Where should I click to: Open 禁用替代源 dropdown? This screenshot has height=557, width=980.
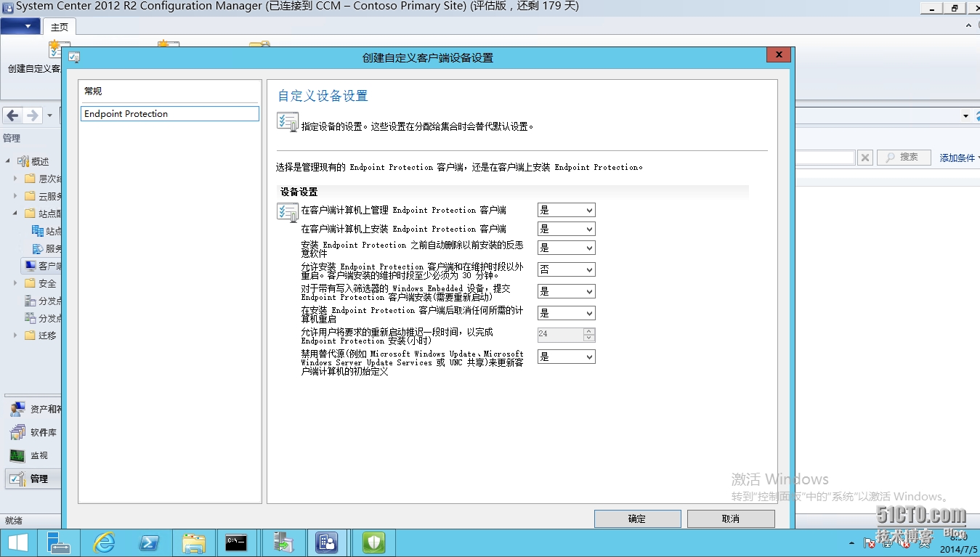tap(566, 357)
